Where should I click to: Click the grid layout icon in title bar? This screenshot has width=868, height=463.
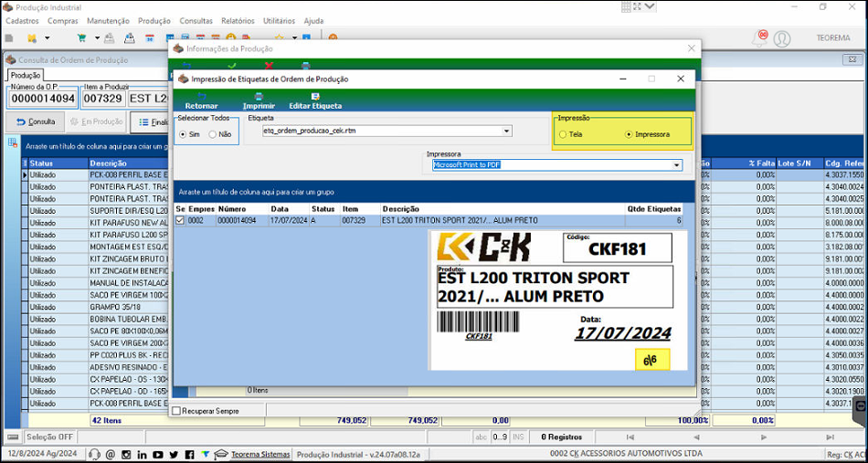(x=626, y=6)
